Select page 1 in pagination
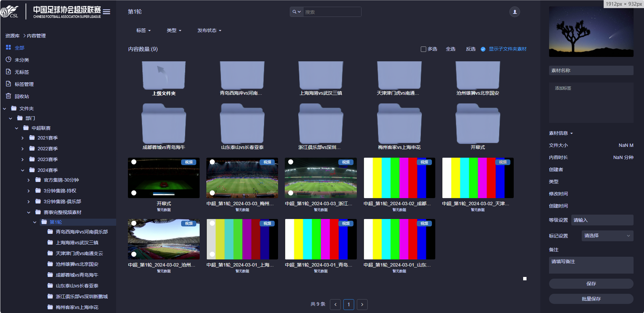The height and width of the screenshot is (313, 644). (349, 305)
